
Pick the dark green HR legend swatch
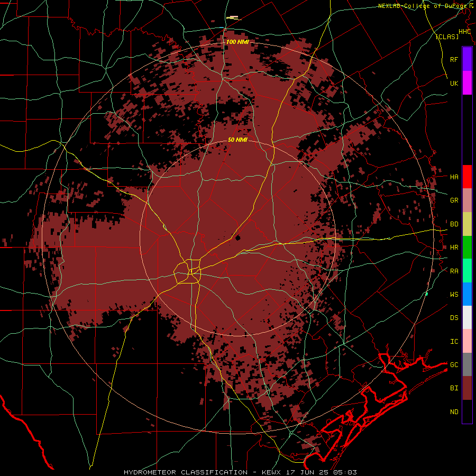tap(467, 248)
